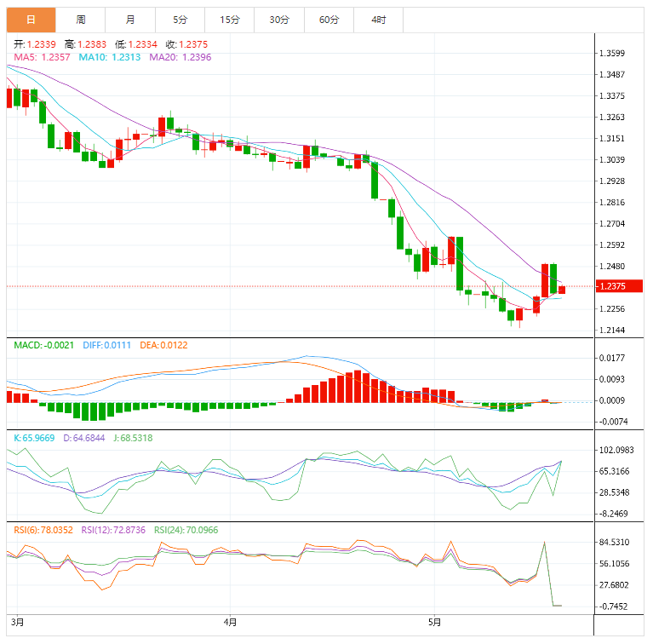This screenshot has height=644, width=653.
Task: Open the 15分 timeframe tab
Action: tap(230, 20)
